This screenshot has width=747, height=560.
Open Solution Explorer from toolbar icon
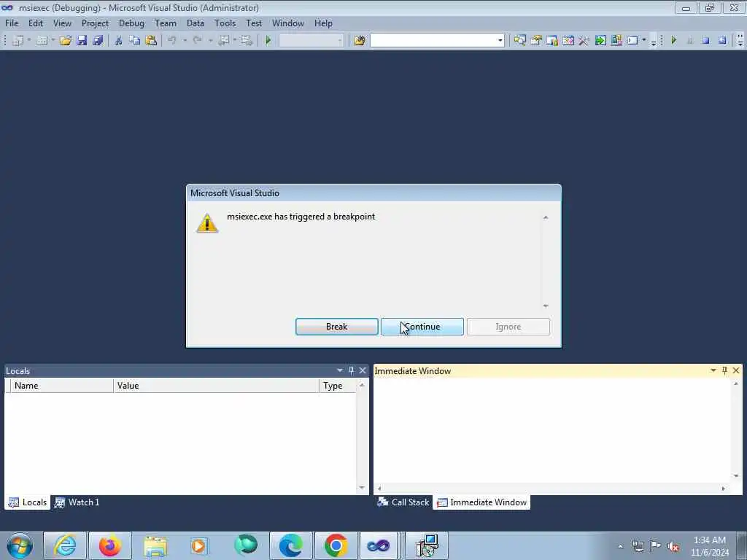(519, 41)
